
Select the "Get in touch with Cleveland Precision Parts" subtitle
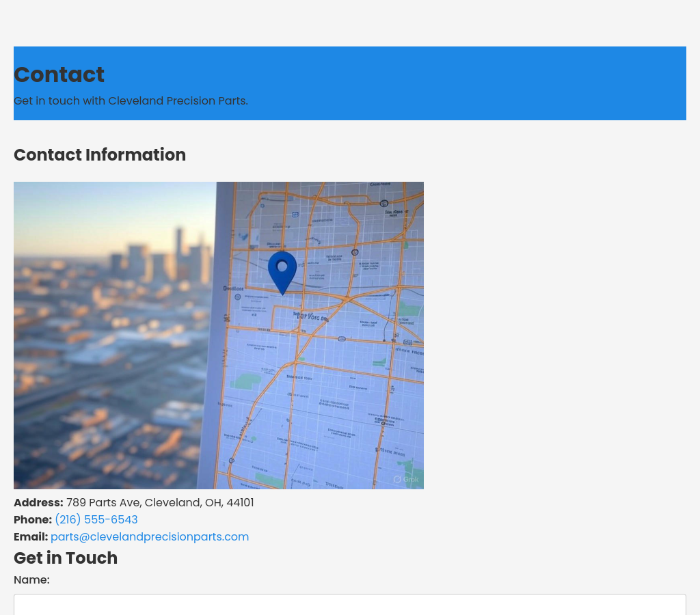(x=131, y=101)
